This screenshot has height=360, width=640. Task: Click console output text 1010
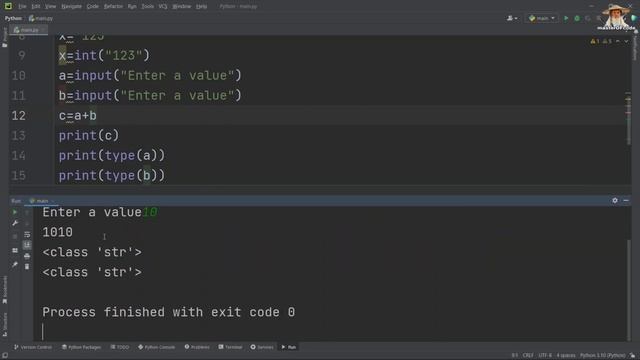click(58, 232)
